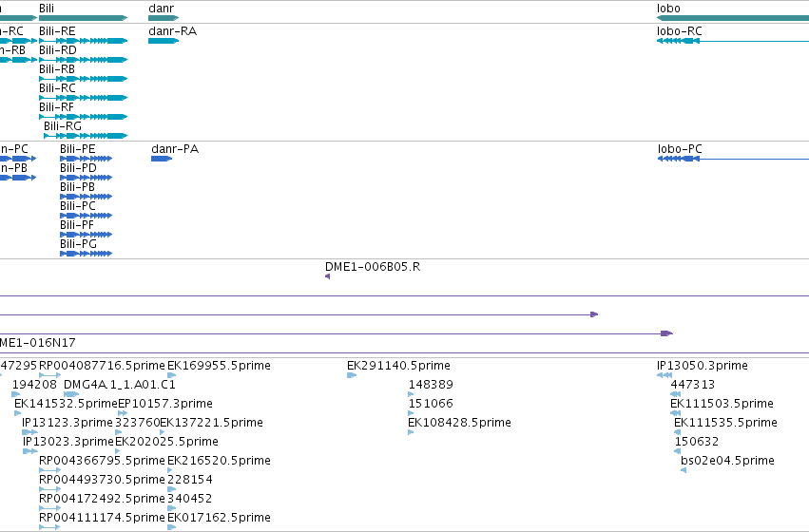Screen dimensions: 809x532
Task: Click the RP004172492.5prime label
Action: [x=102, y=499]
